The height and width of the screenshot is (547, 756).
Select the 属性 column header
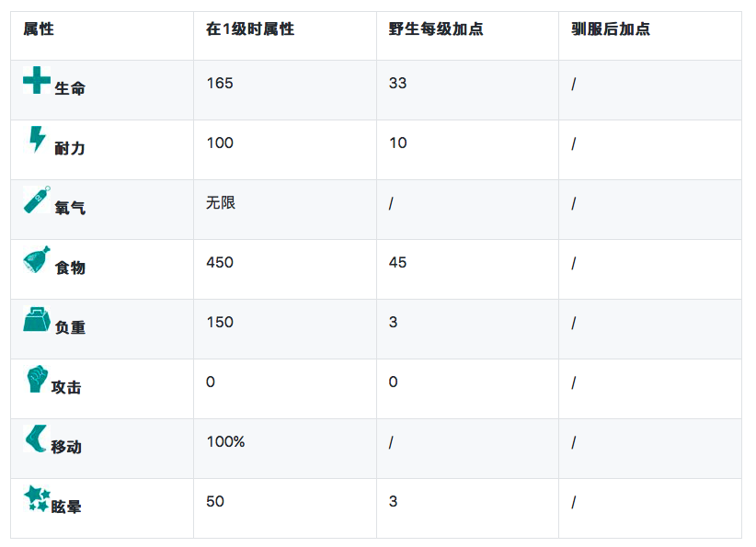(39, 29)
